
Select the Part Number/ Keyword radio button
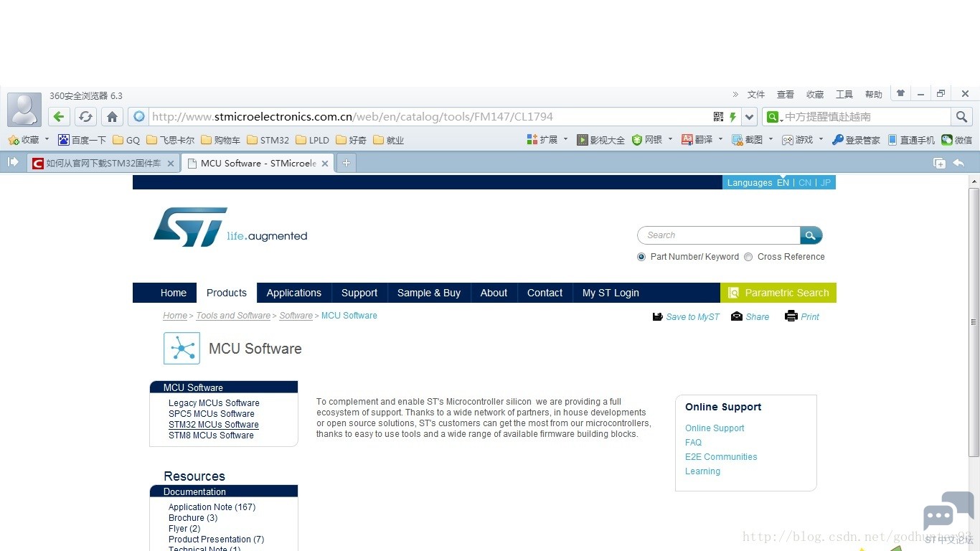641,257
